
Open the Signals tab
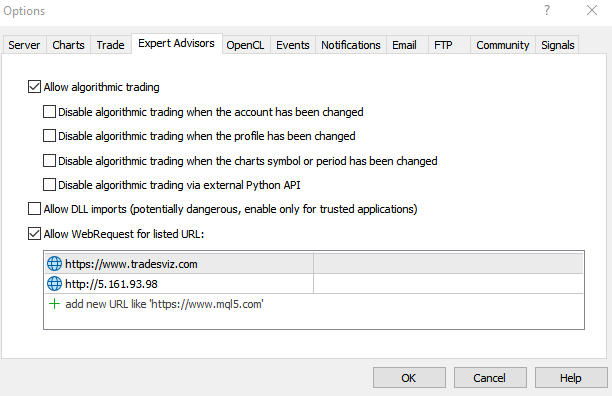[x=557, y=45]
